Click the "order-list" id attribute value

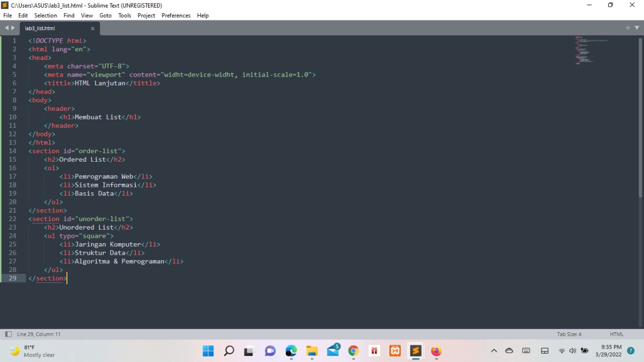click(x=98, y=151)
